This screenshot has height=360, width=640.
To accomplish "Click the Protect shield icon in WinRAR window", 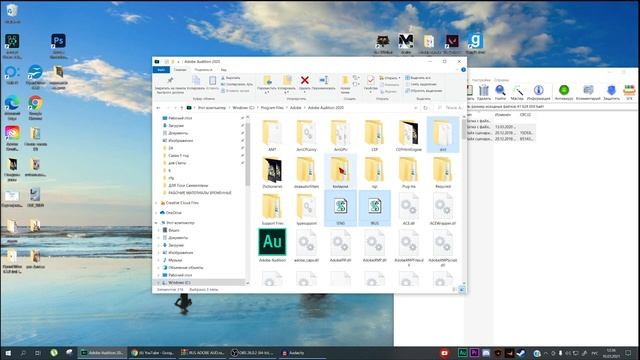I will coord(611,90).
